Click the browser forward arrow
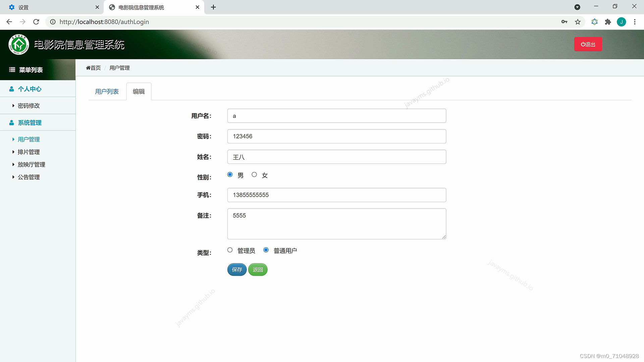Screen dimensions: 644x362 click(x=22, y=22)
